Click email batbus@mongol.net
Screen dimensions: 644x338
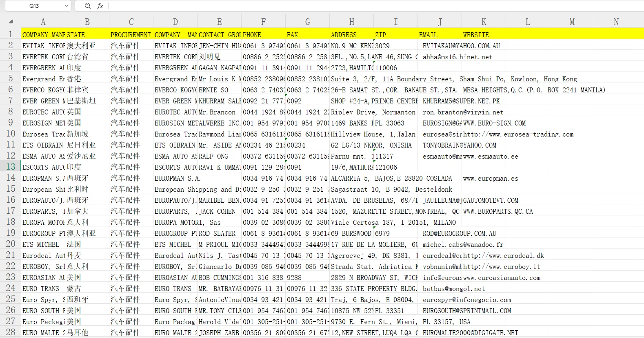click(x=454, y=289)
